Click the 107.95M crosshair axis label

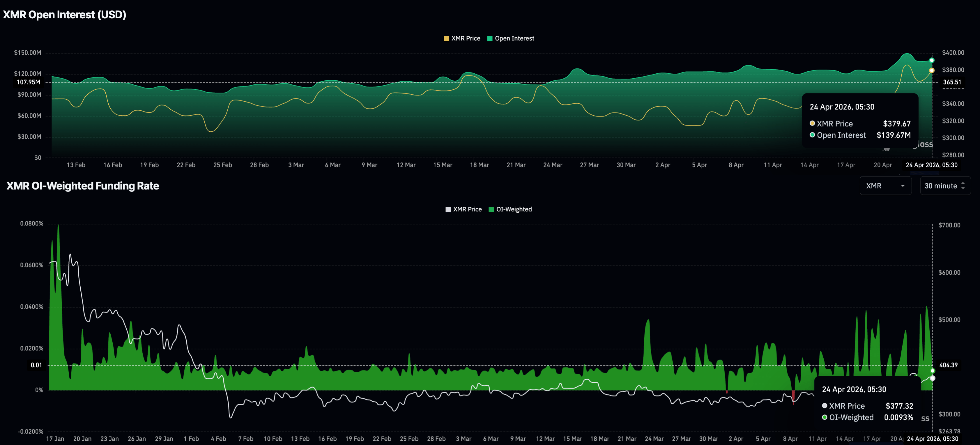pyautogui.click(x=29, y=82)
